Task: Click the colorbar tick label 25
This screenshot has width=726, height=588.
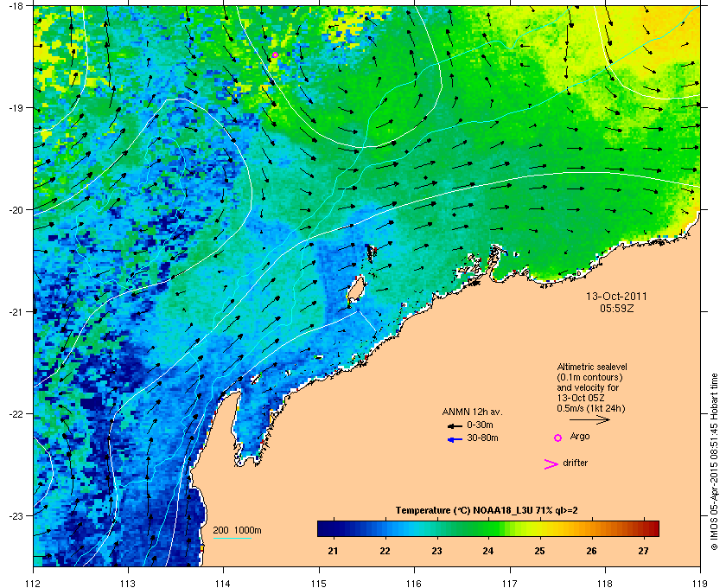Action: [539, 551]
